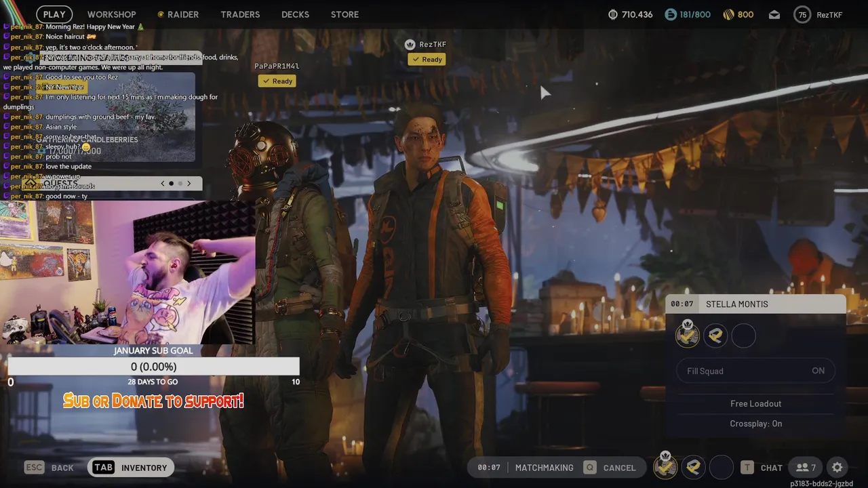Click the MATCHMAKING status label

(x=544, y=468)
